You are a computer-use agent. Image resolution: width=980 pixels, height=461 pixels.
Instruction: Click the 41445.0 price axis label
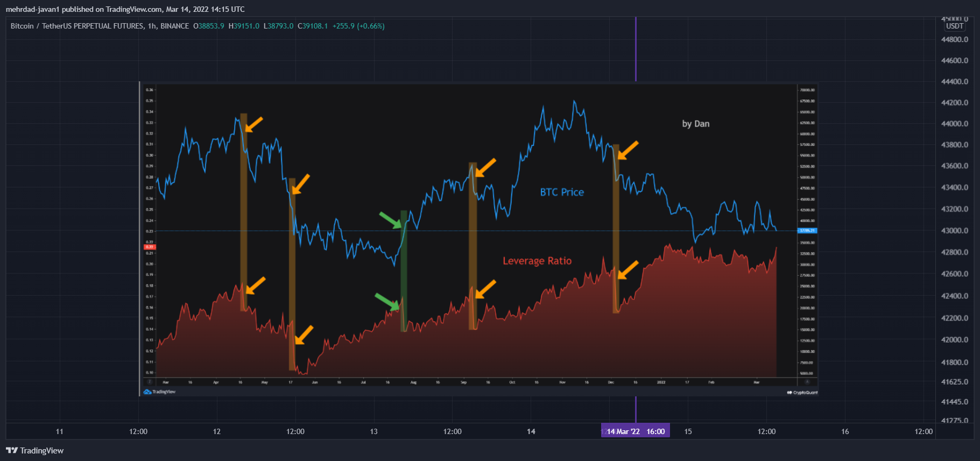coord(955,402)
